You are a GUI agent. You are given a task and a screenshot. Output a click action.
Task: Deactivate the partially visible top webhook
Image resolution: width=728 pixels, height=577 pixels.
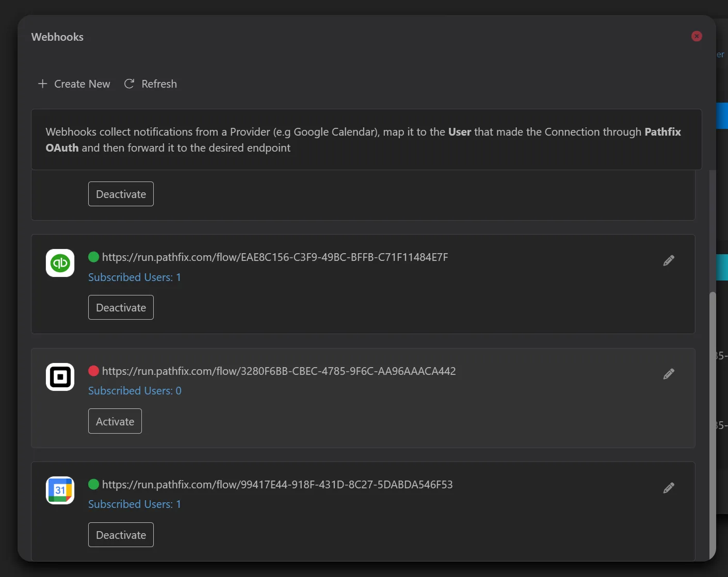(121, 194)
